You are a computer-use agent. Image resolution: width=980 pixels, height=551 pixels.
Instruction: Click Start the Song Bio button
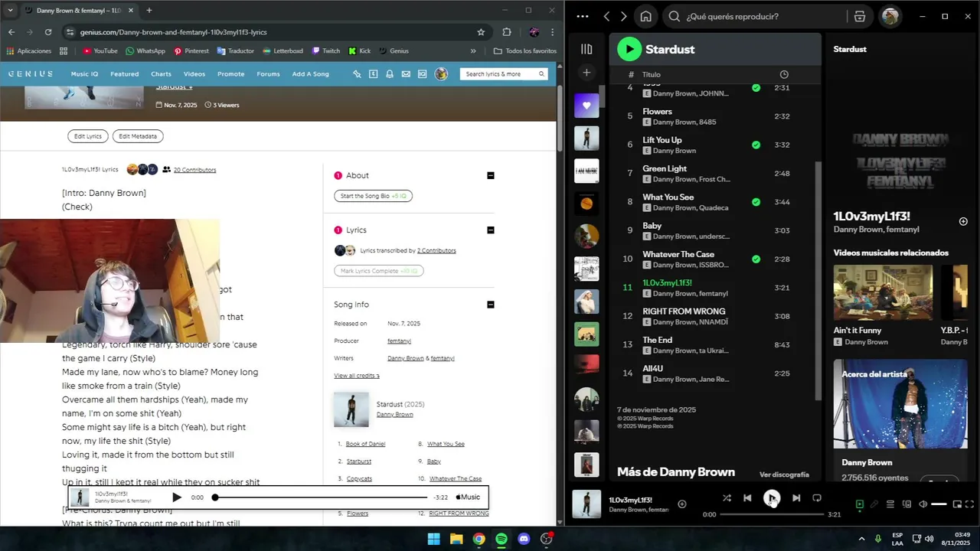(373, 196)
